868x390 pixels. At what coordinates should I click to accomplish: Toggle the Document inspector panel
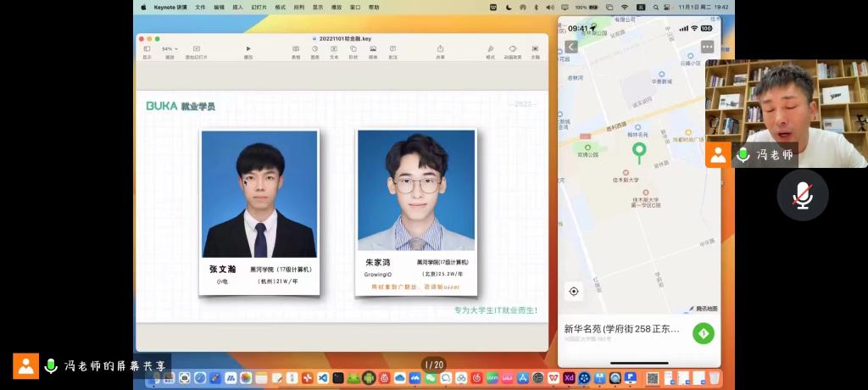click(535, 50)
